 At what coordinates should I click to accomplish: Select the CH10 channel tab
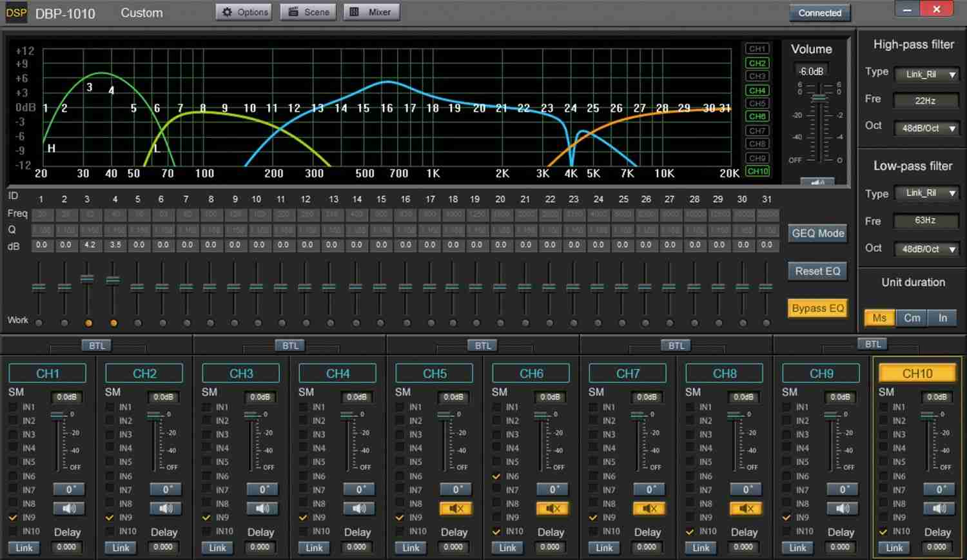(917, 373)
